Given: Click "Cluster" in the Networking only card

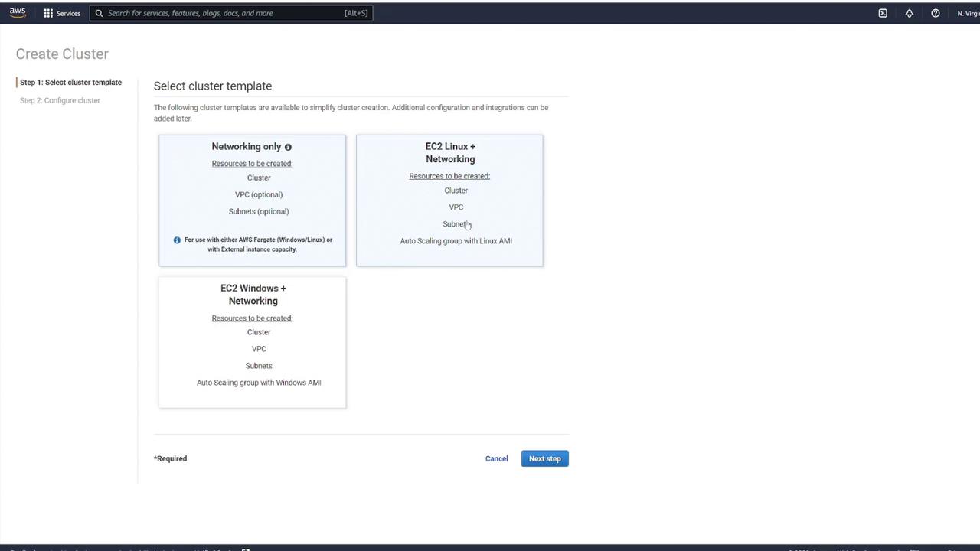Looking at the screenshot, I should 259,178.
